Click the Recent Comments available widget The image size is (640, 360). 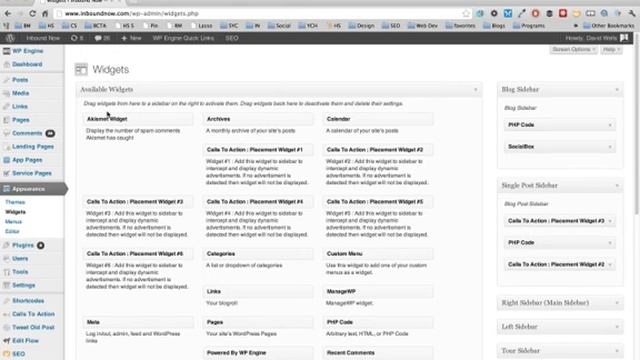[378, 353]
